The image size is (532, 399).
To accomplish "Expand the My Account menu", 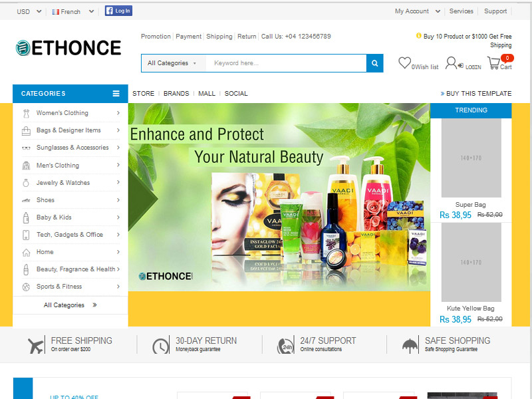I will [x=418, y=11].
